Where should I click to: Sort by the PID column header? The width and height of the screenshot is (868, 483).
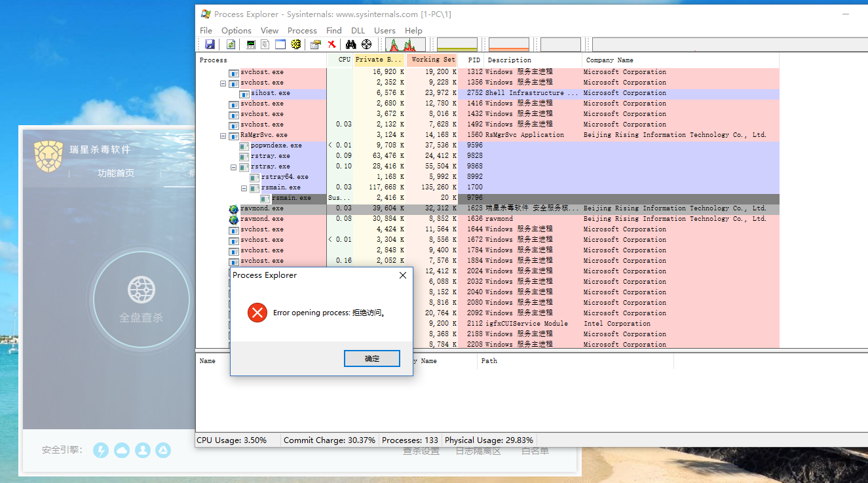click(x=472, y=60)
